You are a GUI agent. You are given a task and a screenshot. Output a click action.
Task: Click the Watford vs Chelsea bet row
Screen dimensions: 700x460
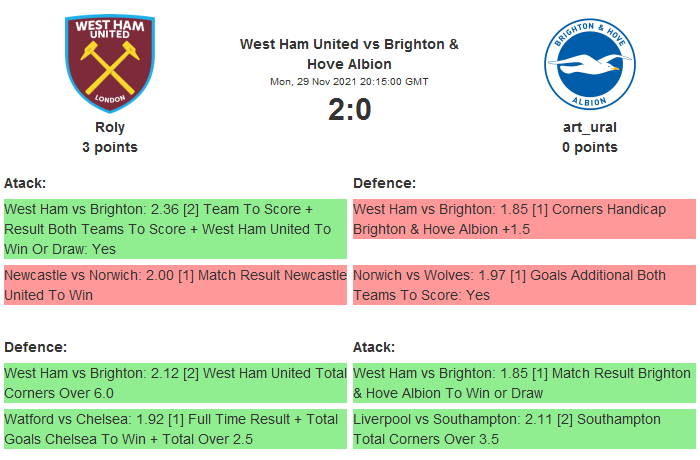pyautogui.click(x=175, y=429)
